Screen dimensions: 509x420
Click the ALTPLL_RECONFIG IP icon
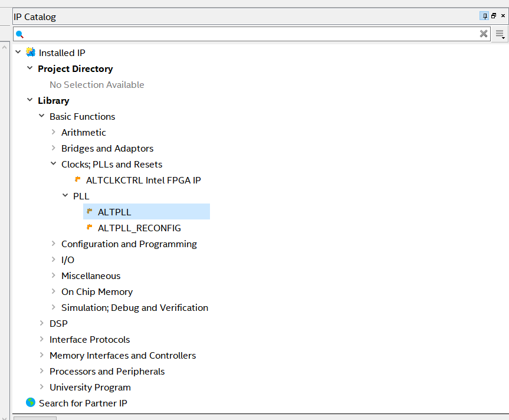point(90,228)
